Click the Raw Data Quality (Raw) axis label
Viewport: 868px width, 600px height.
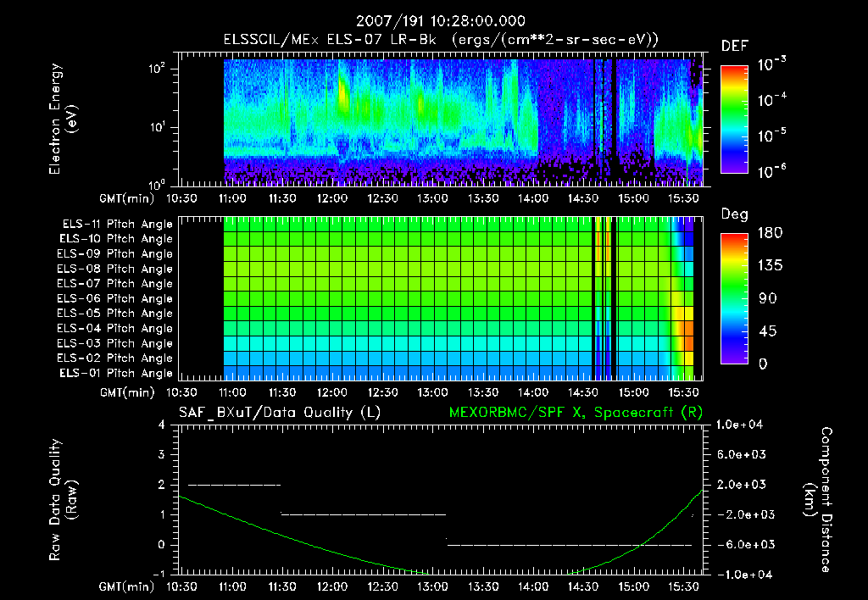[63, 499]
